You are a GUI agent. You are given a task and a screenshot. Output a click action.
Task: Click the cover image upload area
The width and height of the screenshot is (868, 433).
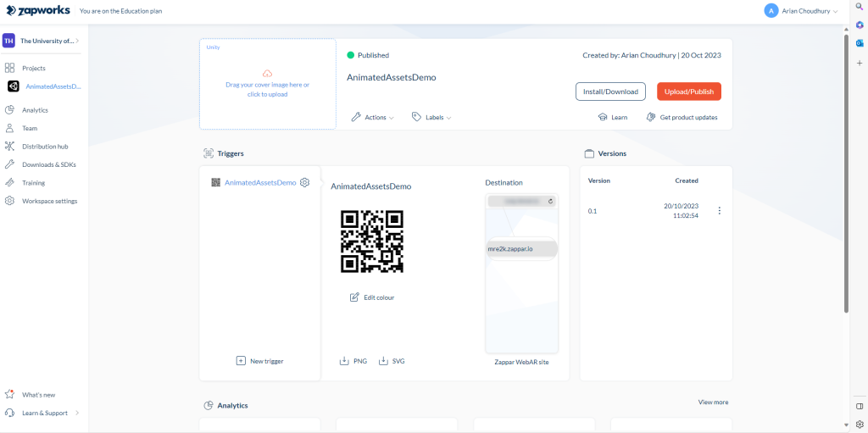tap(268, 85)
